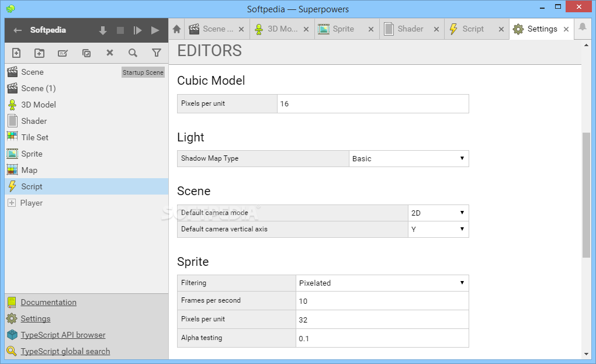This screenshot has width=596, height=364.
Task: Click the Superpowers app icon in title bar
Action: (11, 8)
